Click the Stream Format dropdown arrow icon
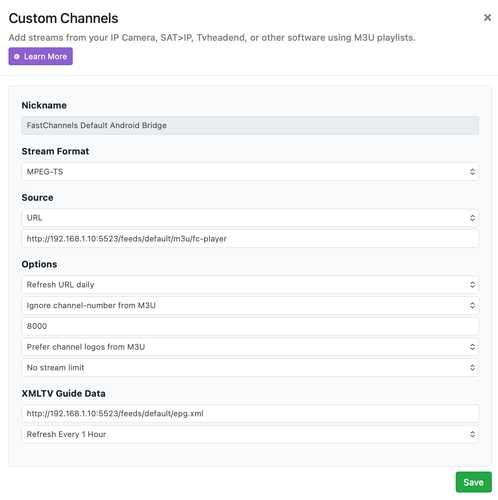Image resolution: width=498 pixels, height=500 pixels. coord(472,172)
